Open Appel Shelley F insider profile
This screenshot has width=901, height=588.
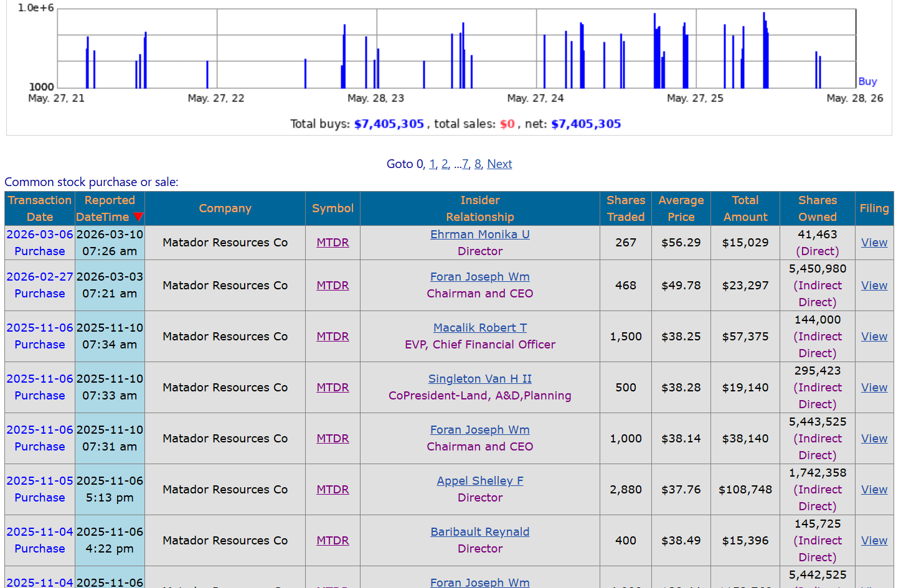[480, 480]
